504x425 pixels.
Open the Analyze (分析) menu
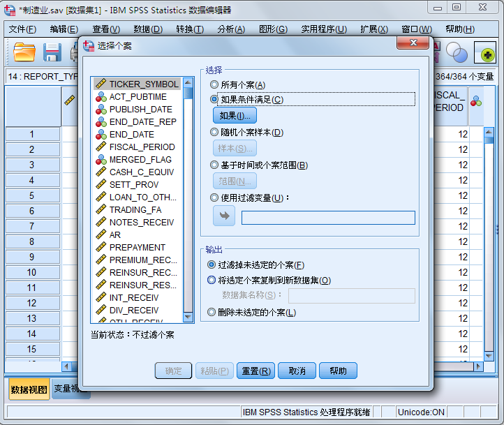(231, 29)
